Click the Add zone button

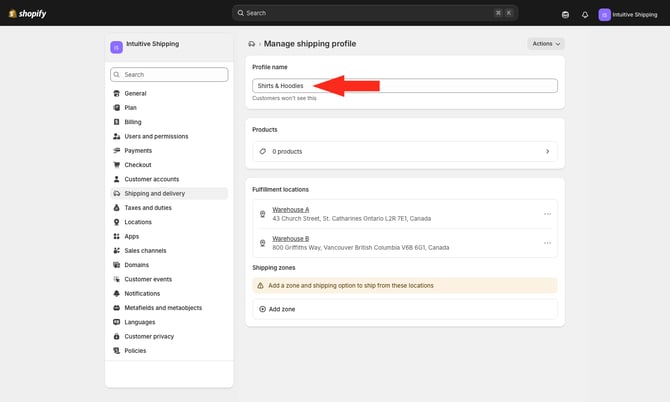coord(405,309)
